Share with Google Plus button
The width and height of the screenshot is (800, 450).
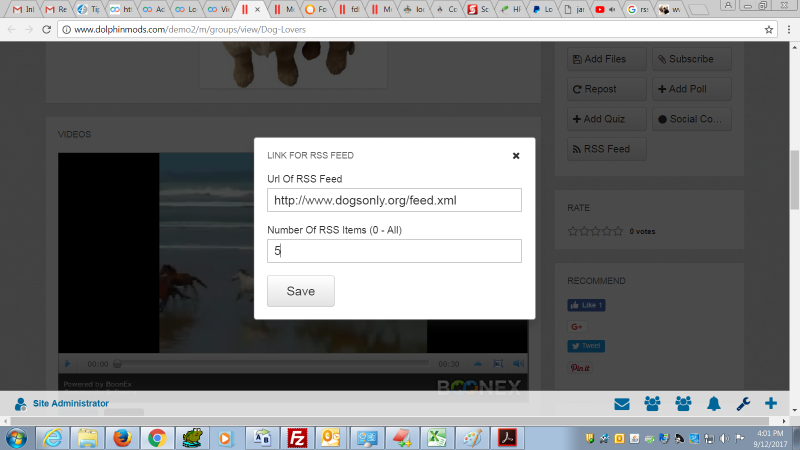(x=577, y=327)
